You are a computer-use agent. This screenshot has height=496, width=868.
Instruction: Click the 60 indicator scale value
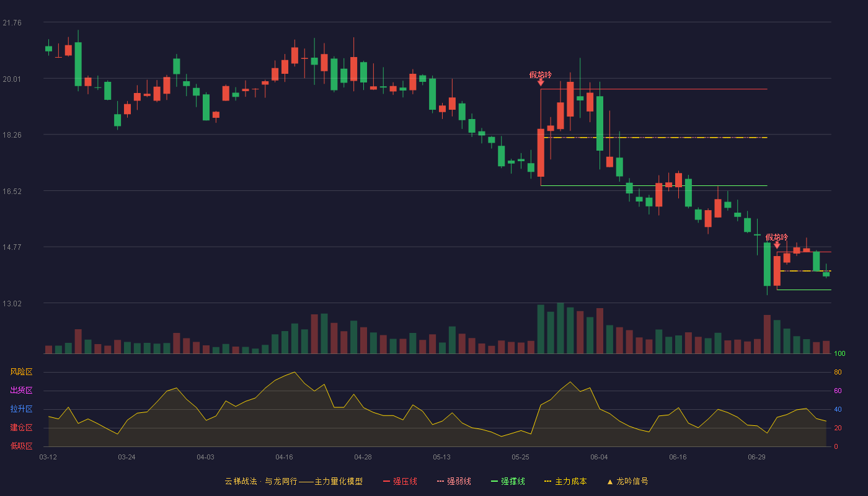pyautogui.click(x=838, y=391)
